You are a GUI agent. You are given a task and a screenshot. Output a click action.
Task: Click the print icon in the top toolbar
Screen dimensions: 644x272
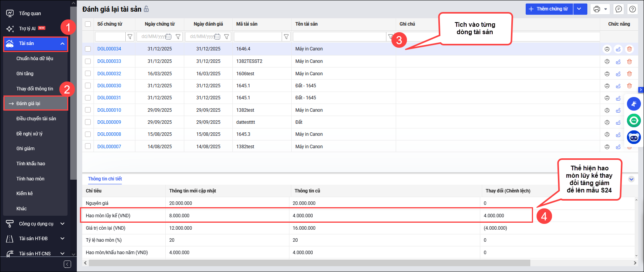tap(597, 9)
